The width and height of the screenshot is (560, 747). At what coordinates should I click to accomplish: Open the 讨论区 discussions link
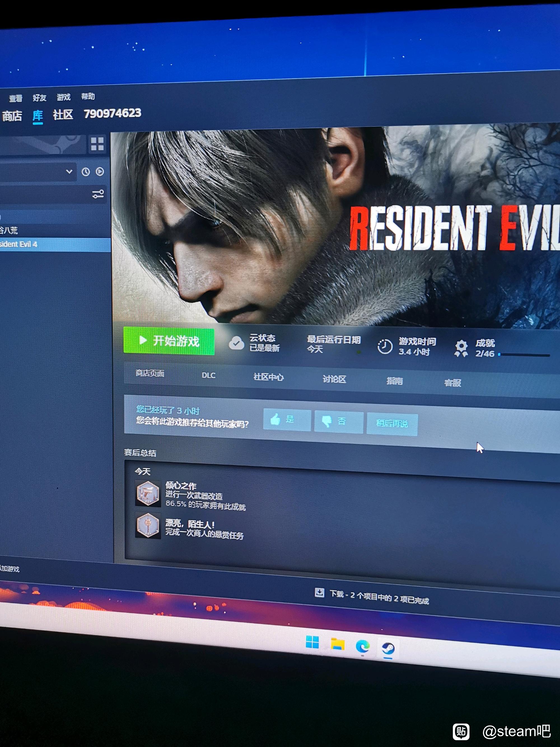tap(334, 379)
